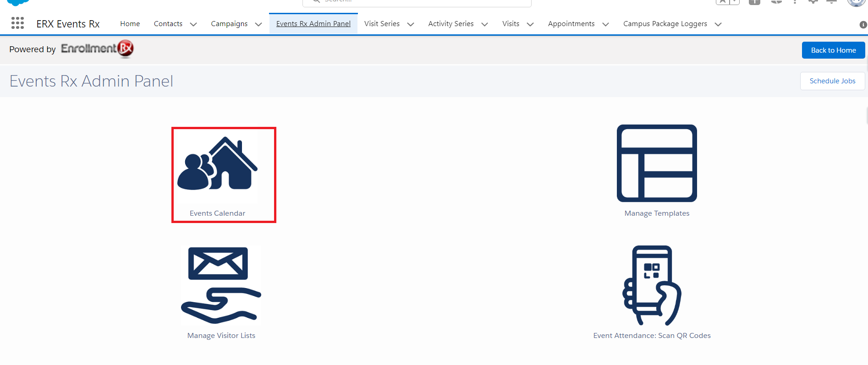Open the user profile avatar
Viewport: 868px width, 365px height.
point(856,2)
